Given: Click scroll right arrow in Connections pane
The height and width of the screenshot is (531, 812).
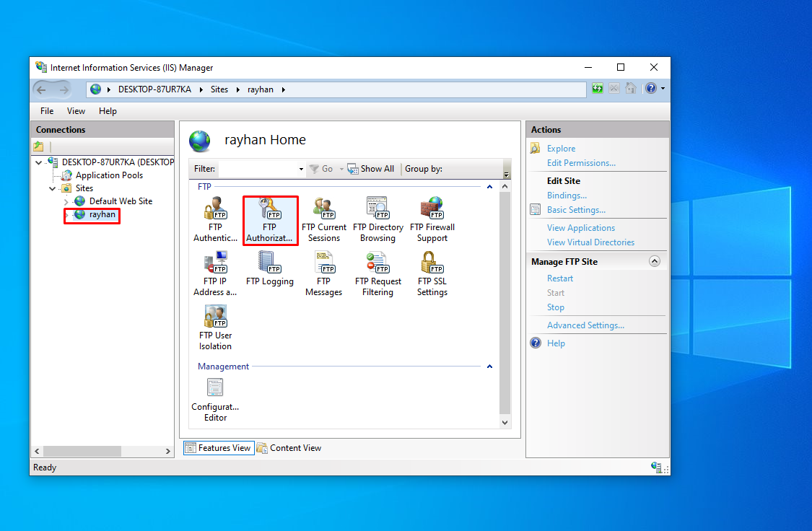Looking at the screenshot, I should coord(167,452).
